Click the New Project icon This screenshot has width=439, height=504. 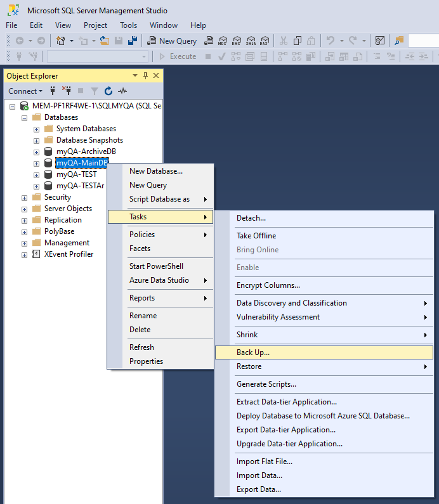60,41
